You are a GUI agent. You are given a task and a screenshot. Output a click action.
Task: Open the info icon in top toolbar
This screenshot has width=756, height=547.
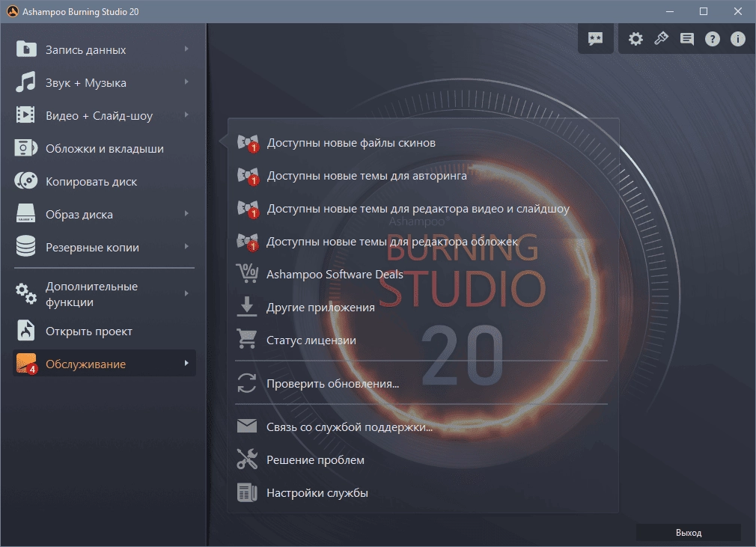(x=738, y=39)
